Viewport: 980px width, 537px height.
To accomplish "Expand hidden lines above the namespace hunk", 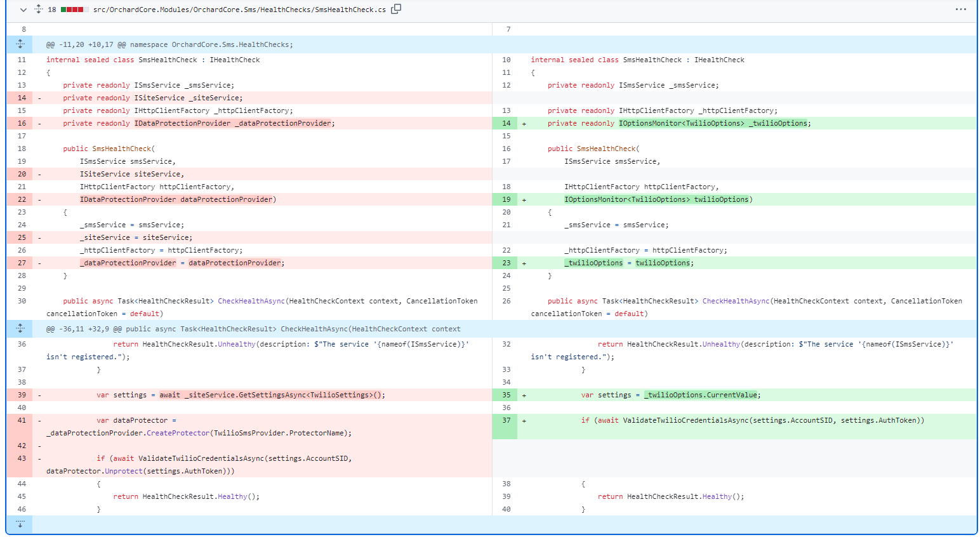I will (20, 44).
